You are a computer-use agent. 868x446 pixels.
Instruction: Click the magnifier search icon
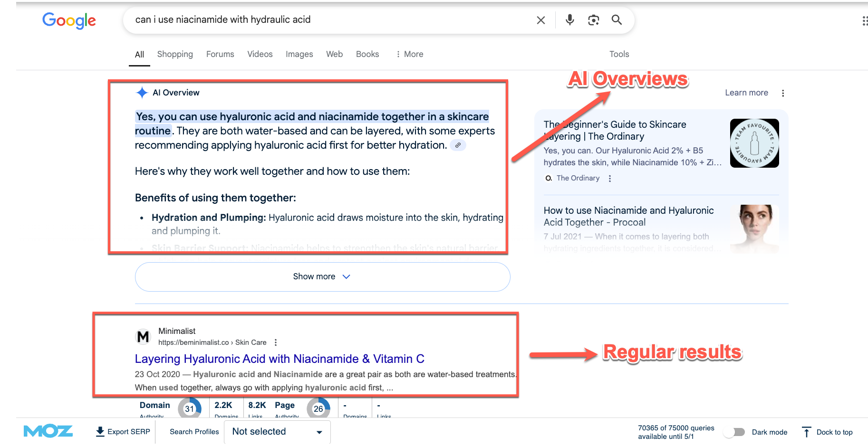pos(617,19)
